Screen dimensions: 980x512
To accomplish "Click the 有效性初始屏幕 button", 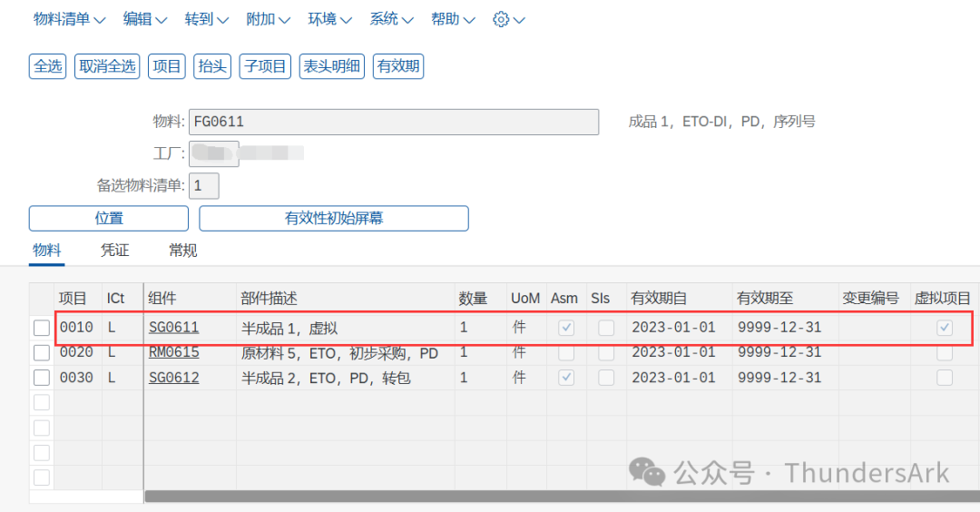I will (334, 219).
